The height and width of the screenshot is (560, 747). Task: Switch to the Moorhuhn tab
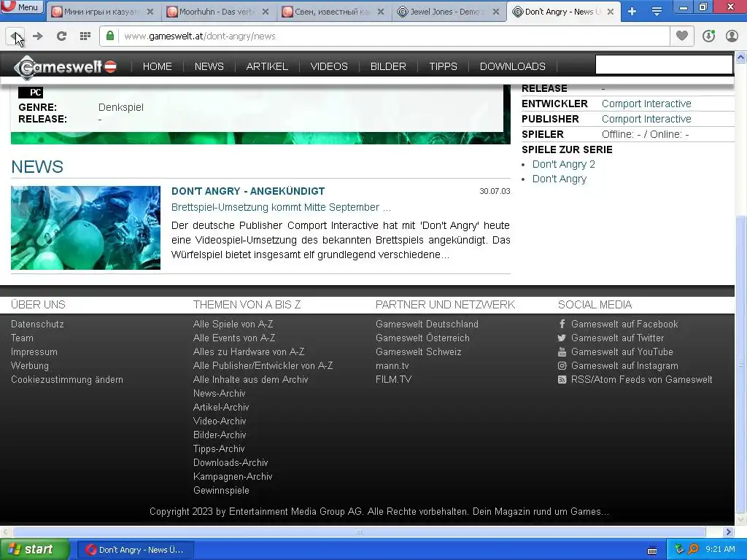click(217, 12)
